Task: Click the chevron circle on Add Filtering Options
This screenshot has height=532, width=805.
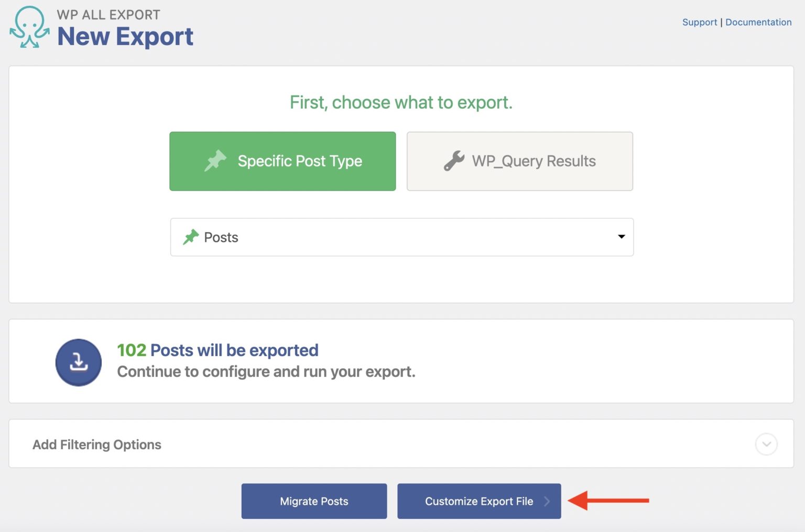Action: 766,444
